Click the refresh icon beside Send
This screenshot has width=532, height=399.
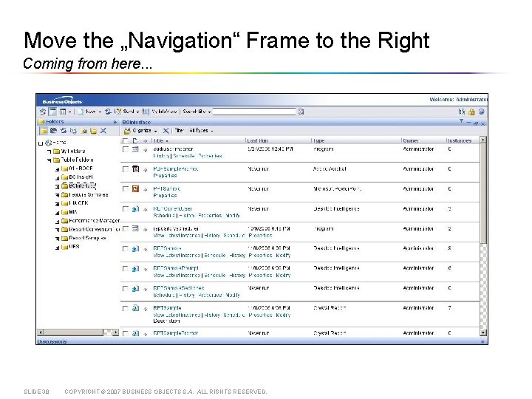(108, 112)
